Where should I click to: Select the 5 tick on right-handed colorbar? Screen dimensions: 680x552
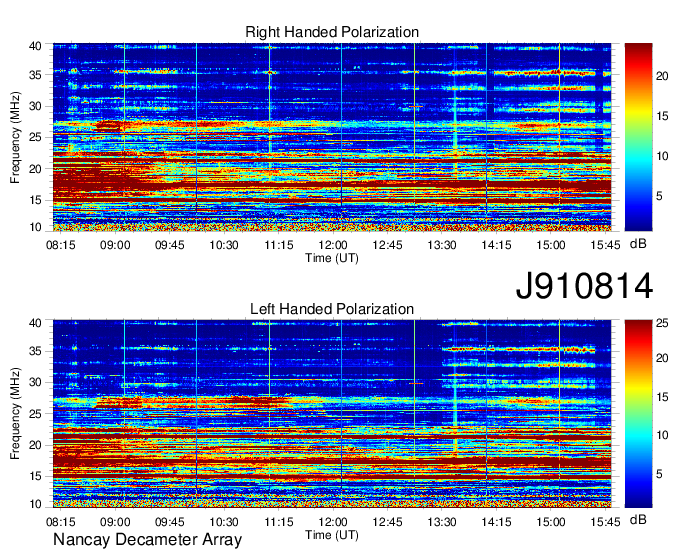point(659,196)
